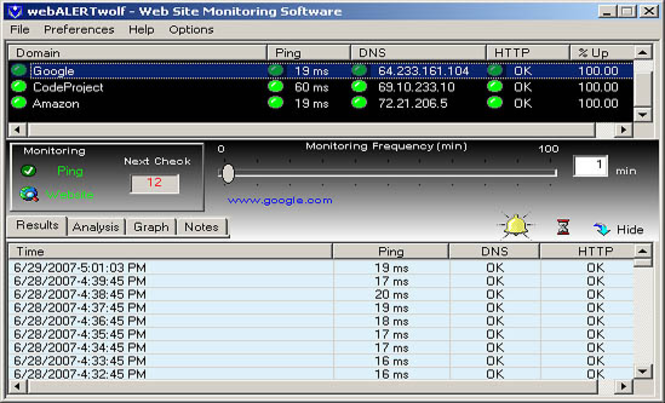Click the DNS status light for 72.21.206.5
Viewport: 665px width, 403px height.
click(x=359, y=103)
